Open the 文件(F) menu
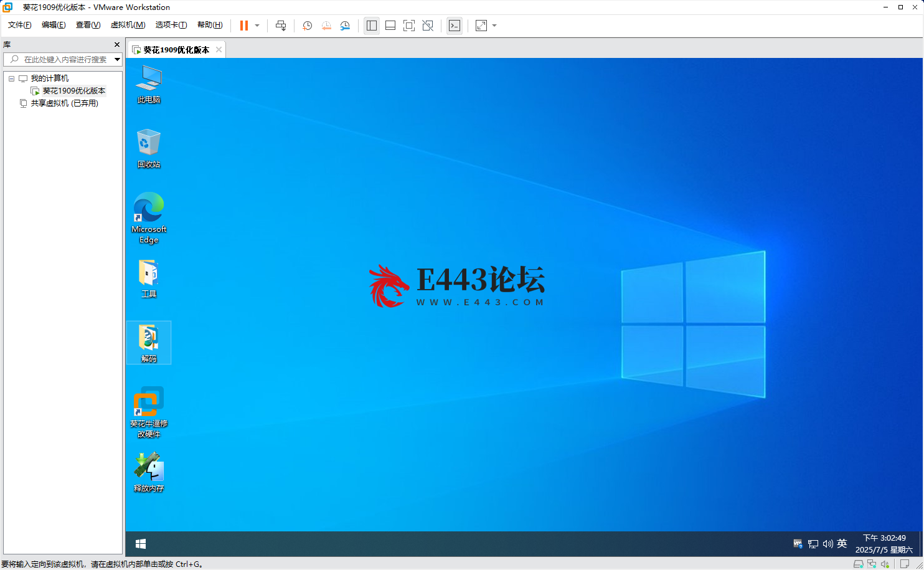Image resolution: width=924 pixels, height=570 pixels. pyautogui.click(x=20, y=25)
